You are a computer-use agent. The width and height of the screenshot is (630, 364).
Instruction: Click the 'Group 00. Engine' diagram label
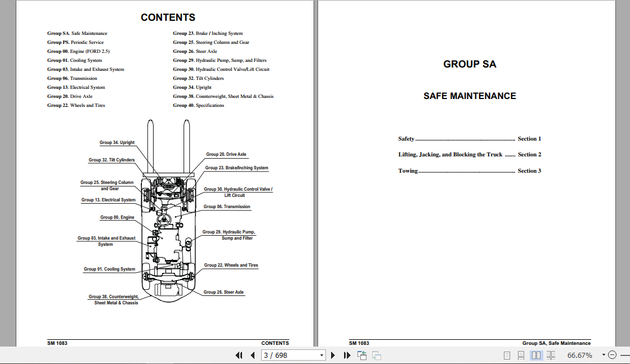click(x=117, y=217)
